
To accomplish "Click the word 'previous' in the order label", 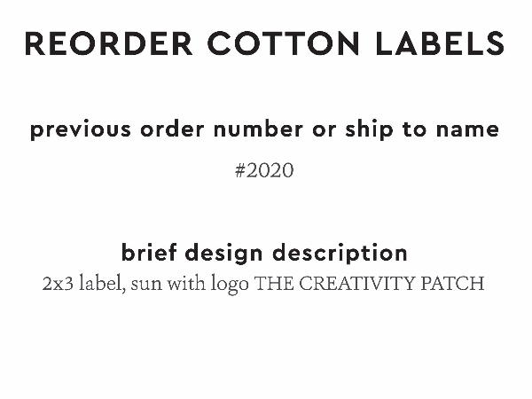I will (x=82, y=129).
